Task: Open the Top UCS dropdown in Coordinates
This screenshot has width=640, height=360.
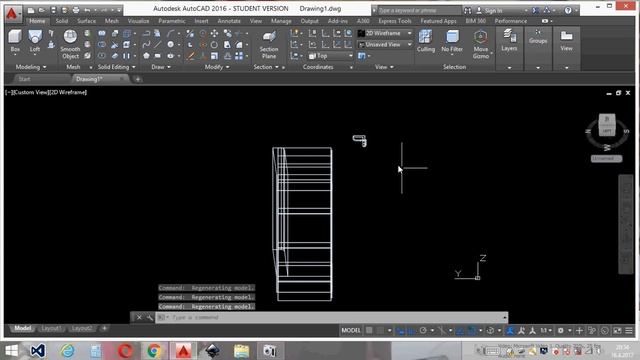Action: pyautogui.click(x=330, y=56)
